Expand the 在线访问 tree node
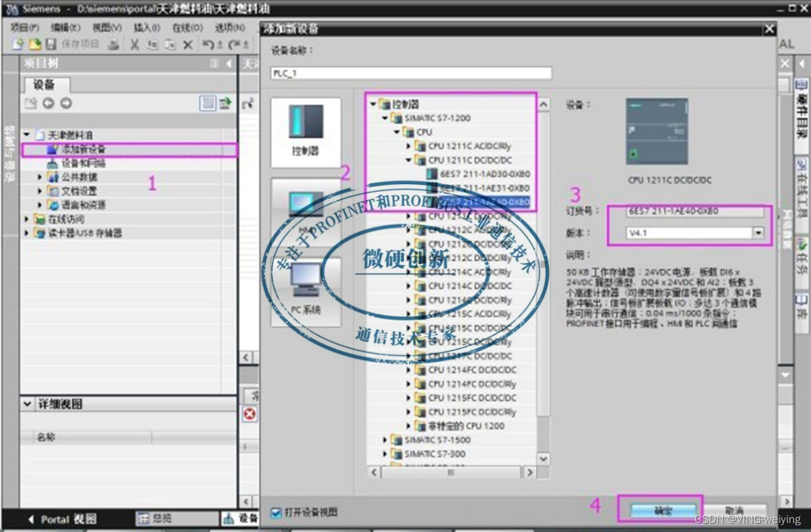The image size is (811, 532). click(x=27, y=219)
